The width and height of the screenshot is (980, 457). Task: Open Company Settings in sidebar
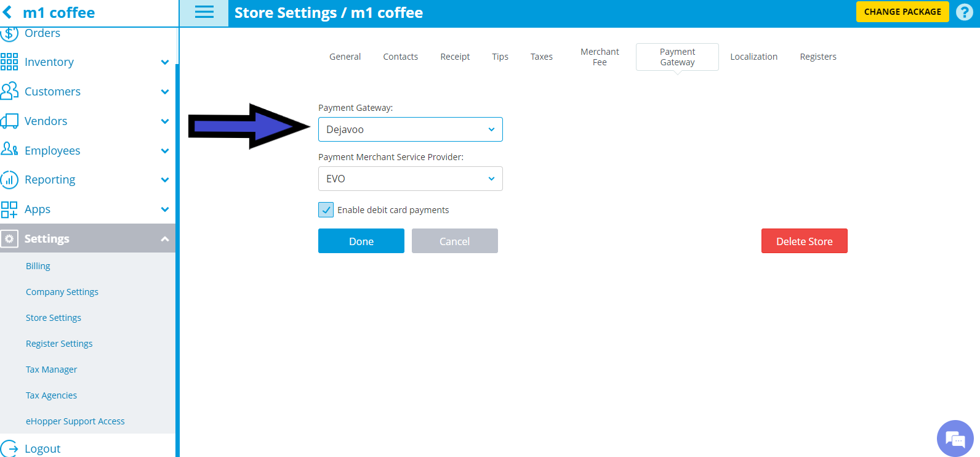[62, 292]
